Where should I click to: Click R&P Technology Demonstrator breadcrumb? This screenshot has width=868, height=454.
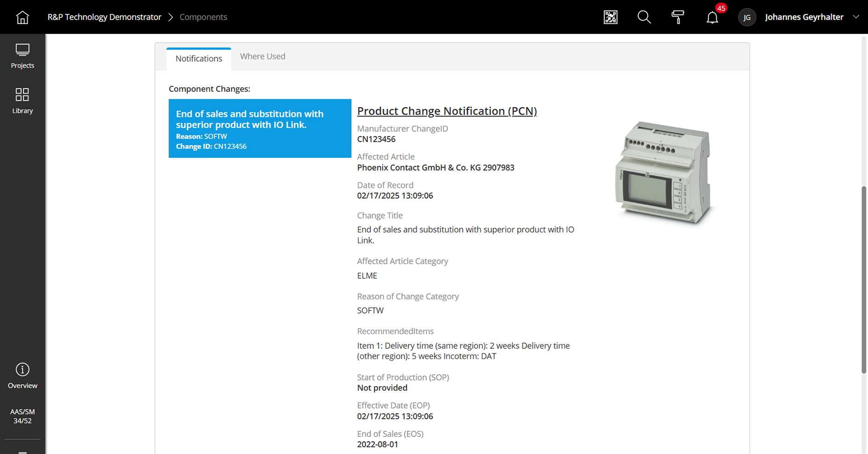point(104,17)
